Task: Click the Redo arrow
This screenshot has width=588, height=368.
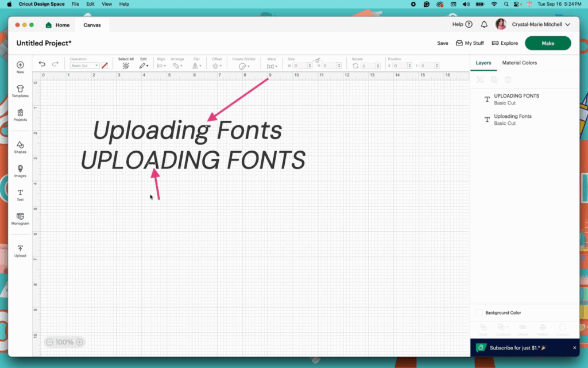Action: pyautogui.click(x=55, y=64)
